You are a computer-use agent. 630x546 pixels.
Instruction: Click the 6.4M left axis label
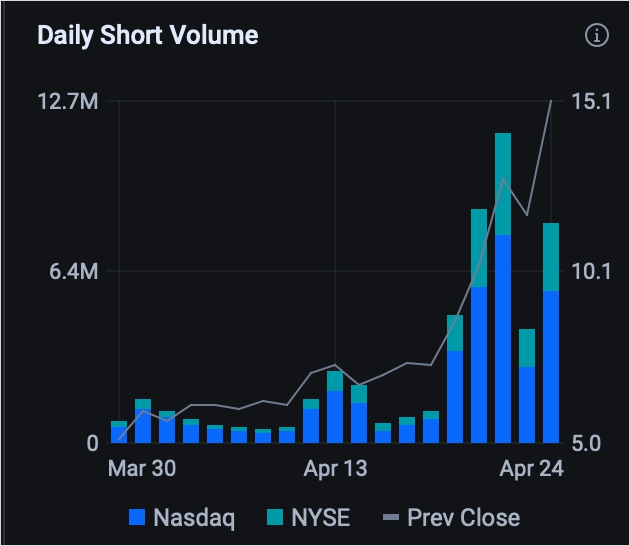coord(72,272)
